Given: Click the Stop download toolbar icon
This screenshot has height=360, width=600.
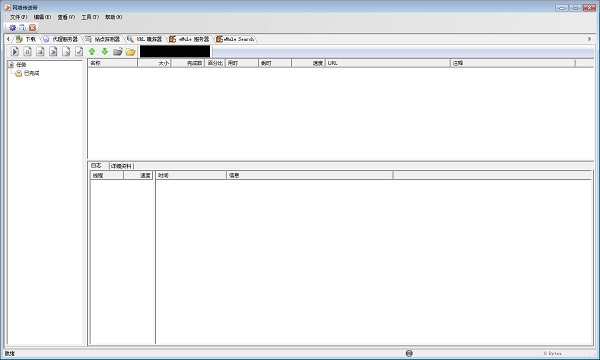Looking at the screenshot, I should coord(40,51).
